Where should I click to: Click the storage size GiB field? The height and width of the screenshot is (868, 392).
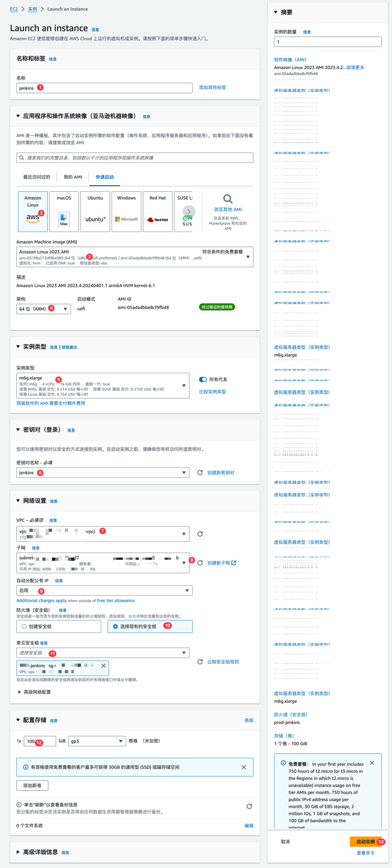click(40, 741)
